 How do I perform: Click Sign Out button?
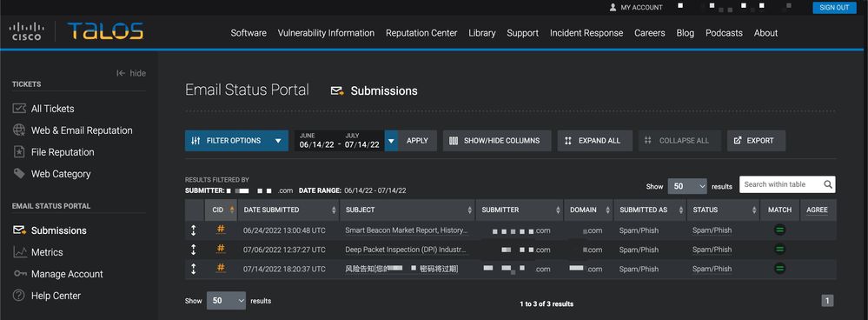coord(834,7)
